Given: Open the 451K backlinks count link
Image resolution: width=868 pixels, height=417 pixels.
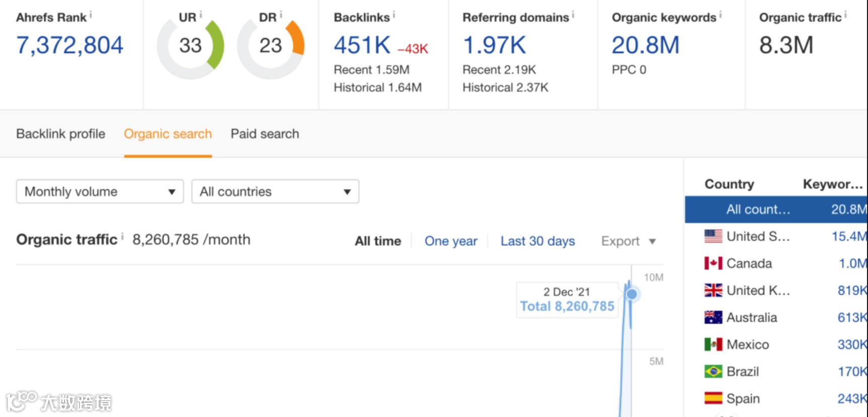Looking at the screenshot, I should (x=362, y=45).
